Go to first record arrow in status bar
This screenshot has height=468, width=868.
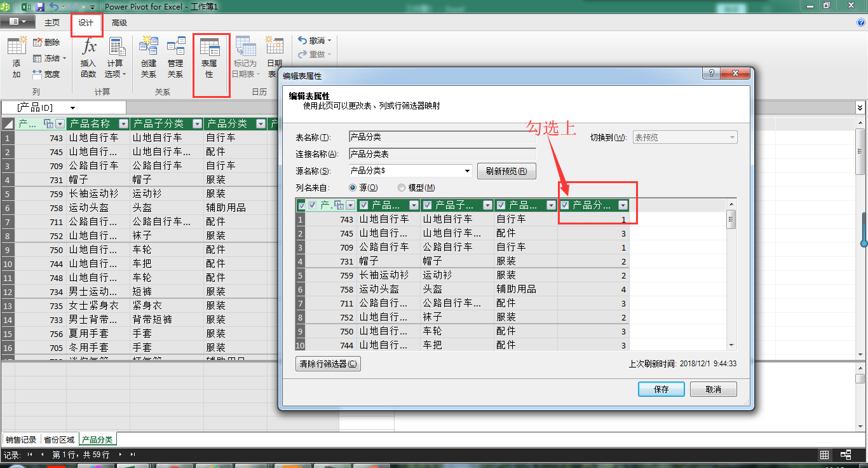[x=29, y=455]
